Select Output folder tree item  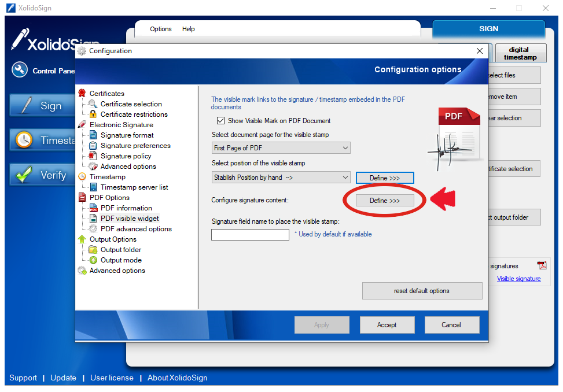click(x=120, y=249)
